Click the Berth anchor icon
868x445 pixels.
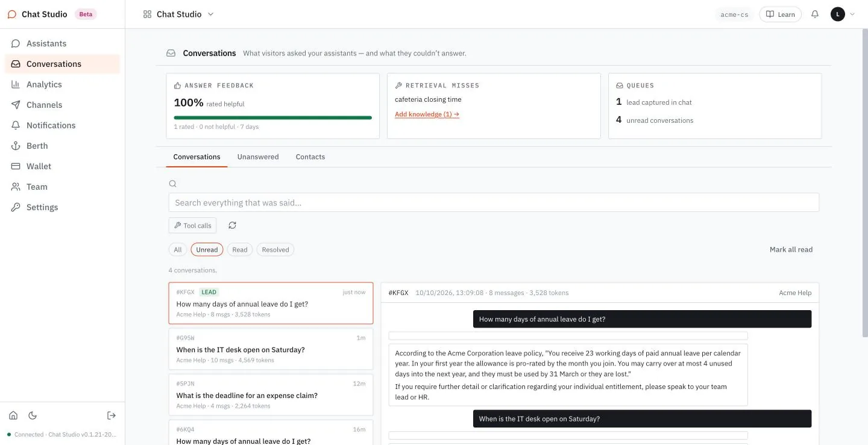pos(16,146)
